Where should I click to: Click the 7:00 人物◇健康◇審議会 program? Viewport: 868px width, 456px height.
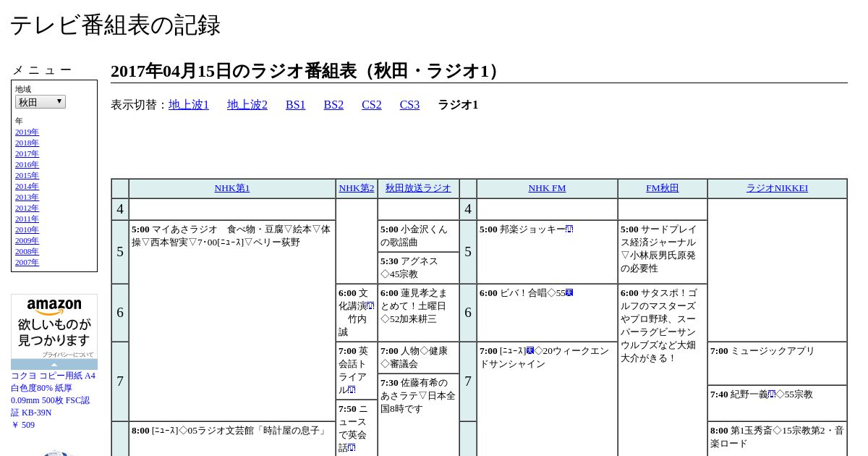(418, 358)
